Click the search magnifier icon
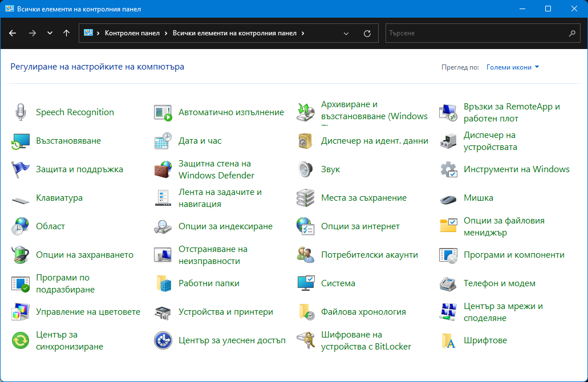This screenshot has height=382, width=588. pos(572,34)
